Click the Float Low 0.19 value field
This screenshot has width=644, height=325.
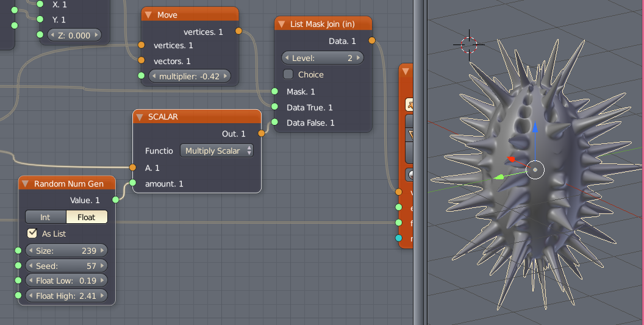pyautogui.click(x=66, y=280)
